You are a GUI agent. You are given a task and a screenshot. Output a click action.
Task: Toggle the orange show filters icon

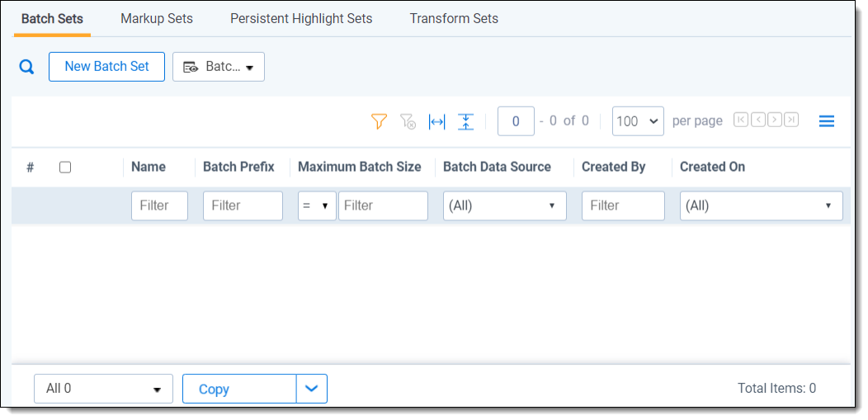tap(379, 121)
